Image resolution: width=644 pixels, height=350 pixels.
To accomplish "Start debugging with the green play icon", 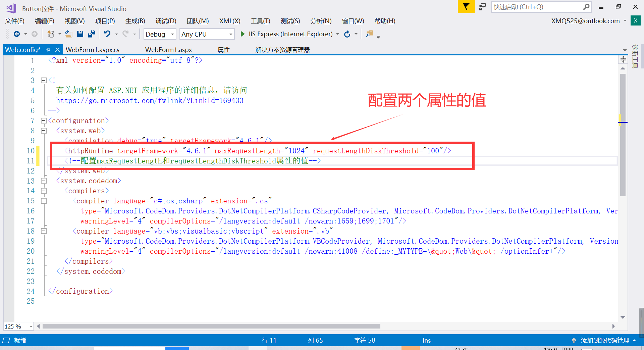I will pyautogui.click(x=243, y=34).
